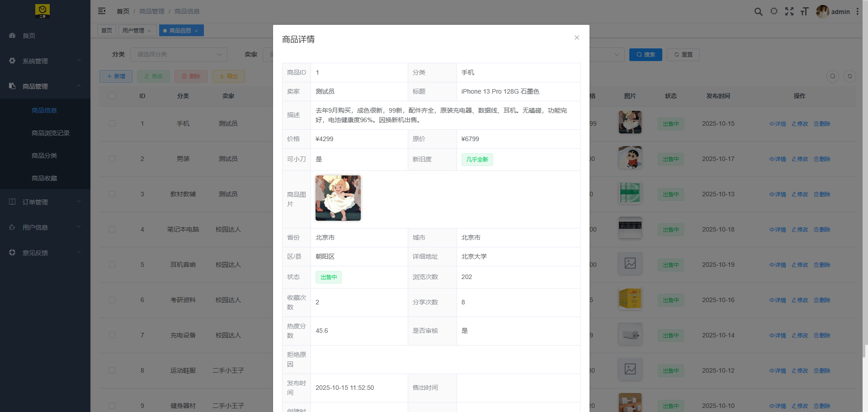The height and width of the screenshot is (412, 868).
Task: Open the header search magnifier icon
Action: pos(759,11)
